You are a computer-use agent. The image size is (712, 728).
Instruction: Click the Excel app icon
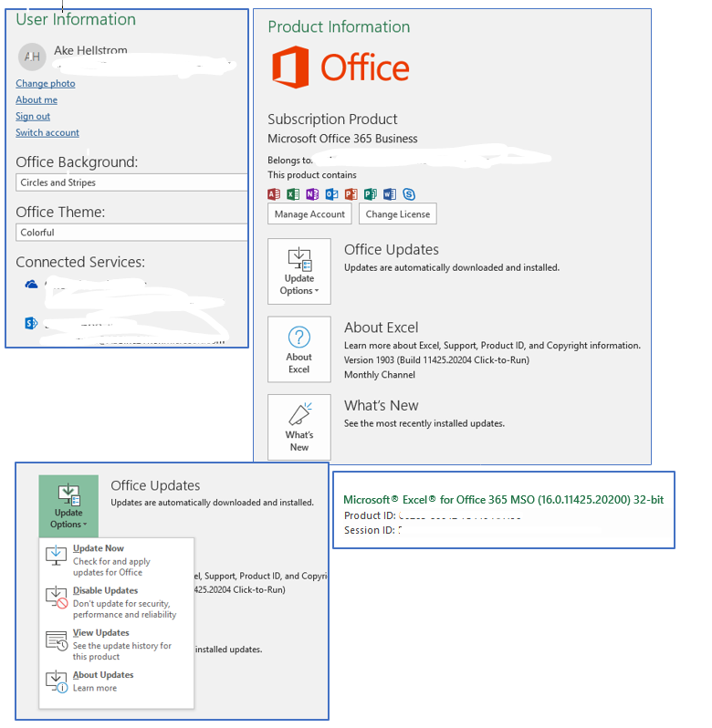click(x=293, y=194)
